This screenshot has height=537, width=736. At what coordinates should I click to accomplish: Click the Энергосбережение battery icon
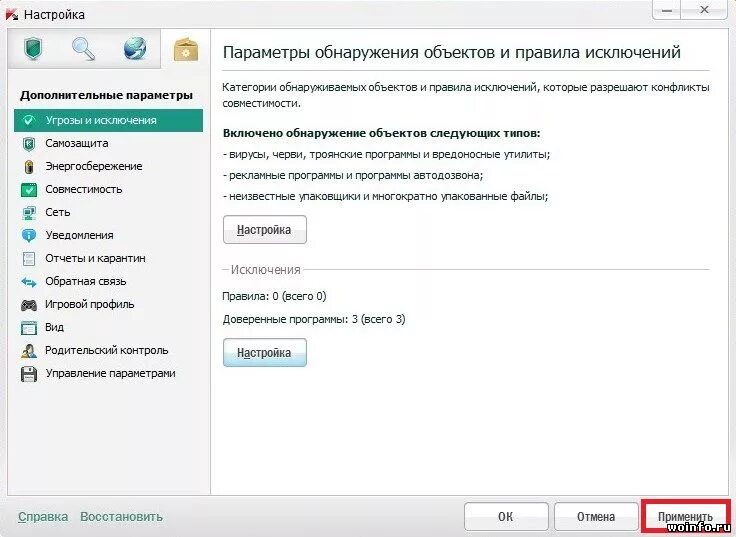click(29, 167)
